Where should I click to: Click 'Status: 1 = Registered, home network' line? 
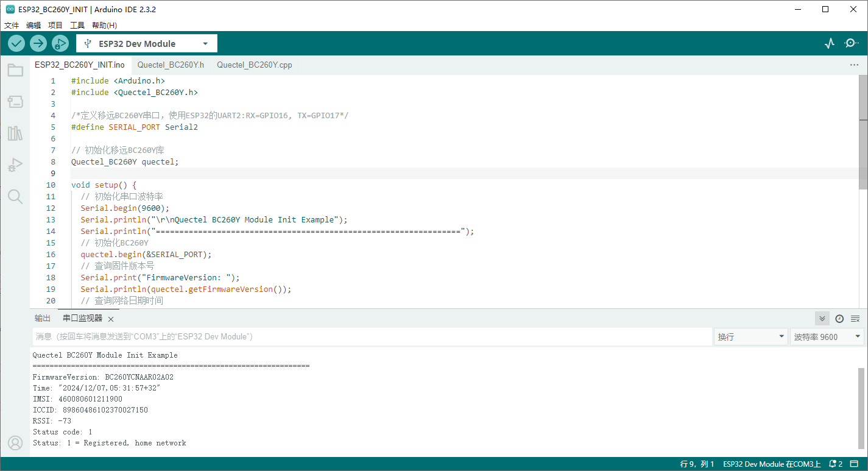click(x=110, y=443)
